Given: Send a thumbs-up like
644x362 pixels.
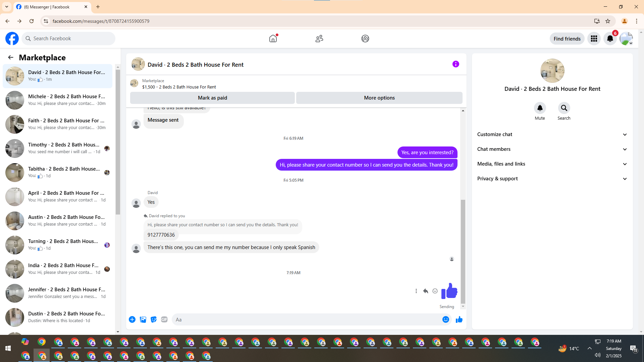Looking at the screenshot, I should click(459, 319).
